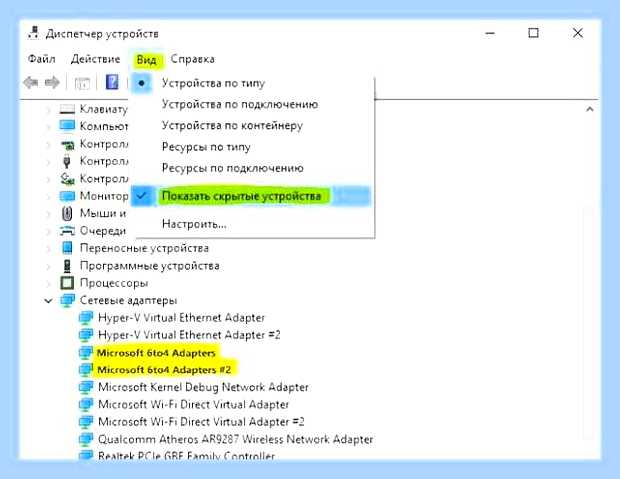Minimize the Device Manager window

(x=490, y=33)
